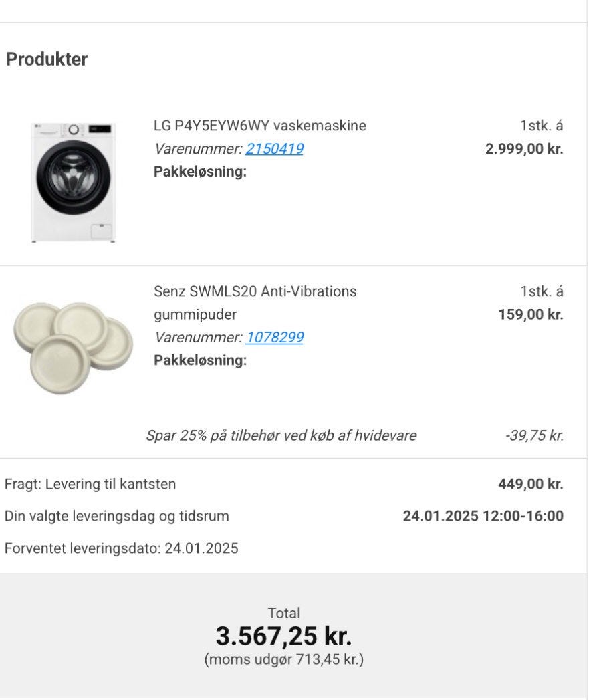Screen dimensions: 599x700
Task: Click the Spar 25% på tilbehør discount text
Action: 281,435
